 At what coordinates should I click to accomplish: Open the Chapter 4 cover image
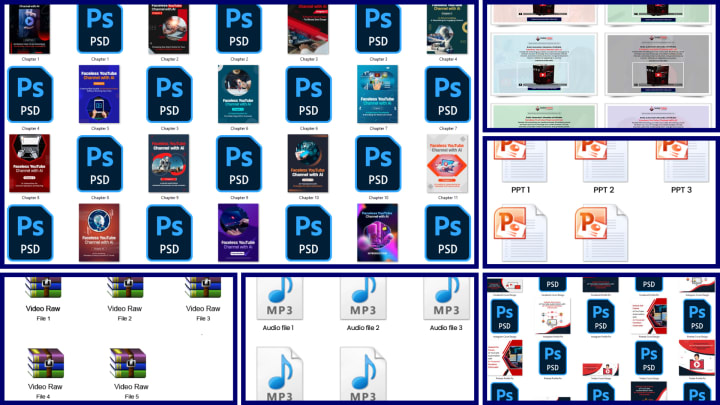pos(447,29)
